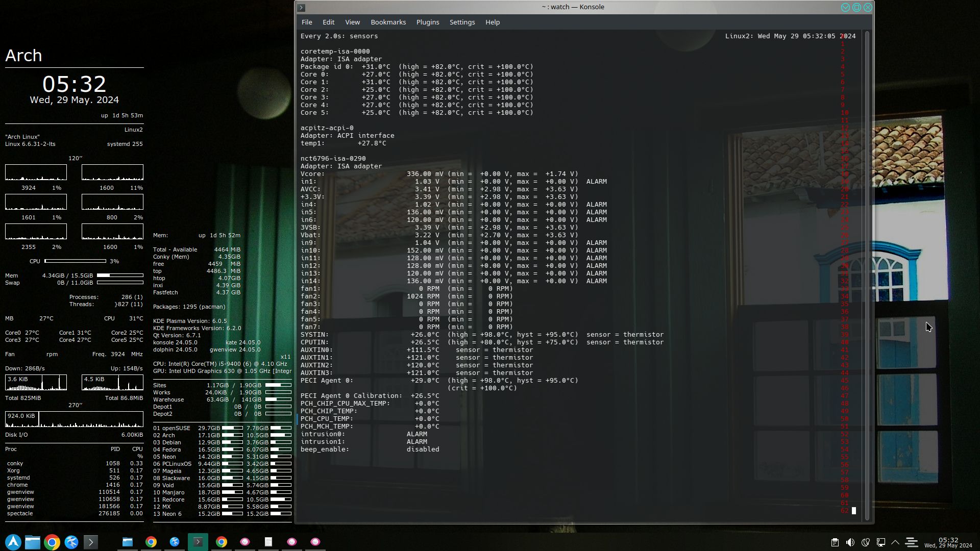The image size is (980, 551).
Task: Click the 'Package id 0:' temperature line
Action: [416, 67]
